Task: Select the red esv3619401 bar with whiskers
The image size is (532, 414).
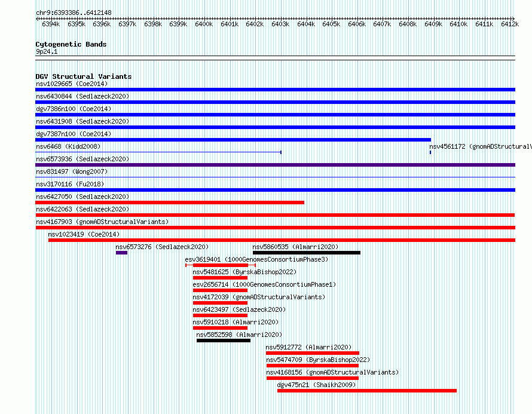Action: point(221,265)
